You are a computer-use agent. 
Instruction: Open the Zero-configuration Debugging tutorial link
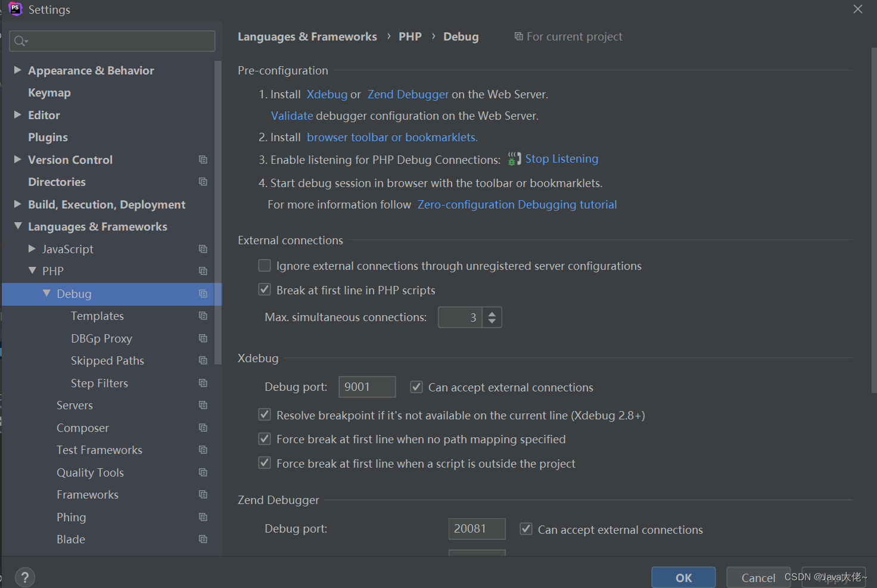coord(517,204)
